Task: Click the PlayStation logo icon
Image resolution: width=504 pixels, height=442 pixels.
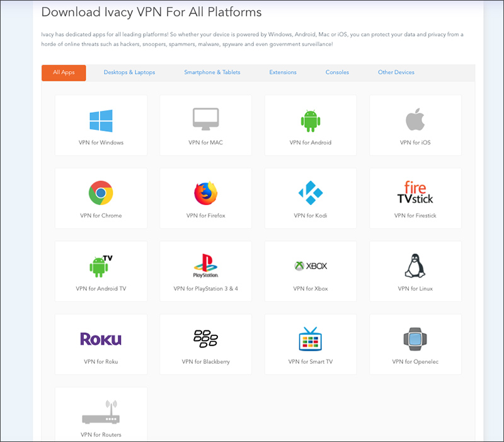Action: pyautogui.click(x=206, y=265)
